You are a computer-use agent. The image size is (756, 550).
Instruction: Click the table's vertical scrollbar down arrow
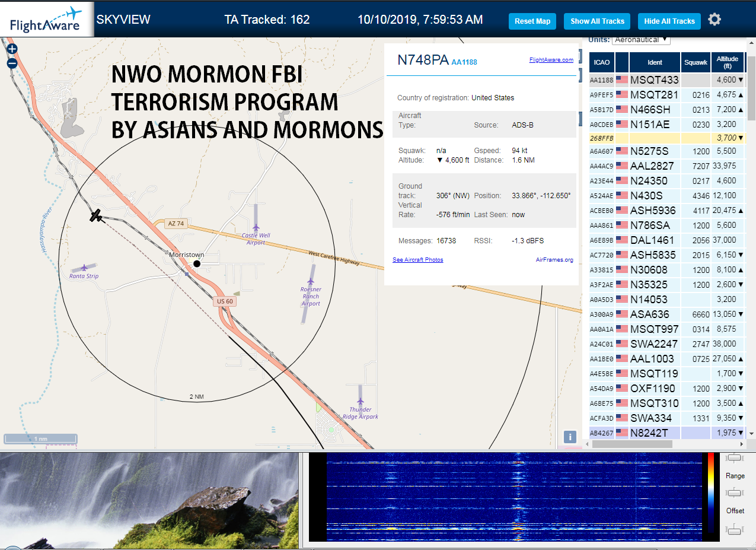[751, 434]
